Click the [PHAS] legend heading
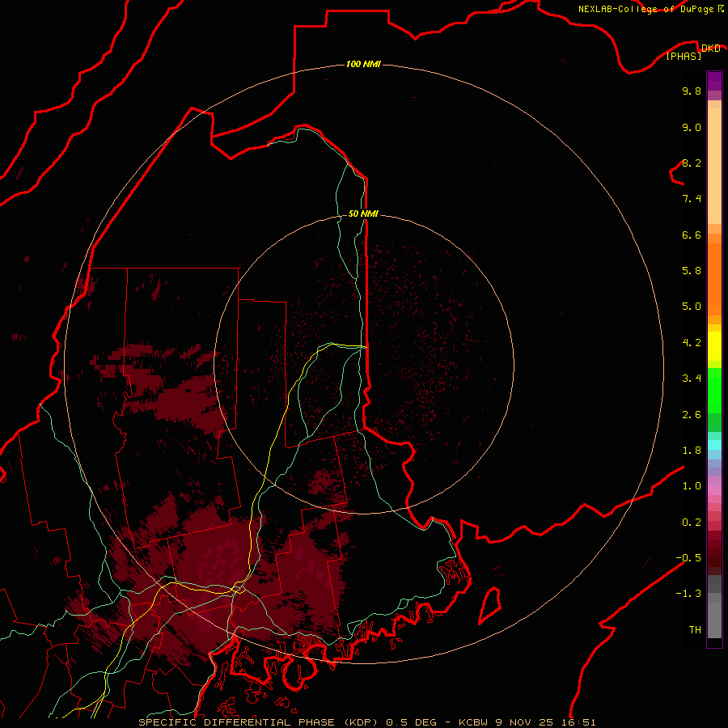Image resolution: width=728 pixels, height=728 pixels. tap(684, 56)
